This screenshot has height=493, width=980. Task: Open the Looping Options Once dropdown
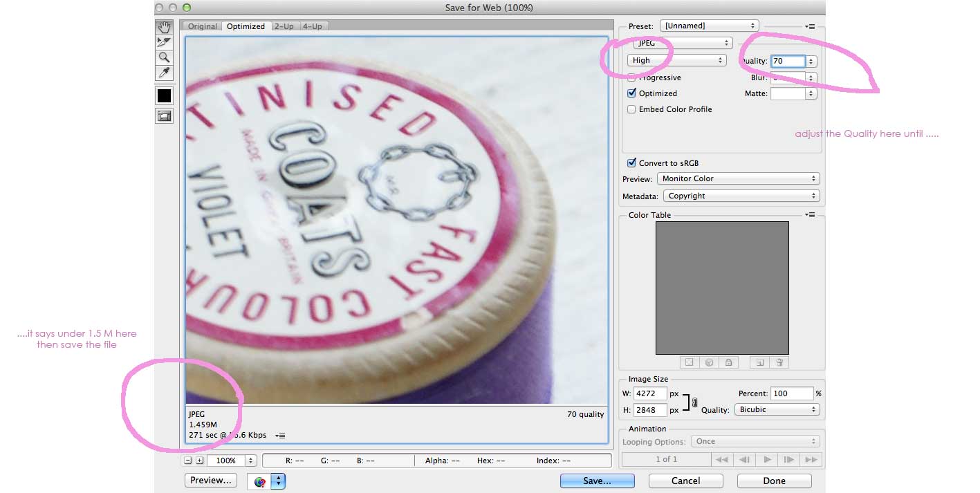tap(755, 441)
